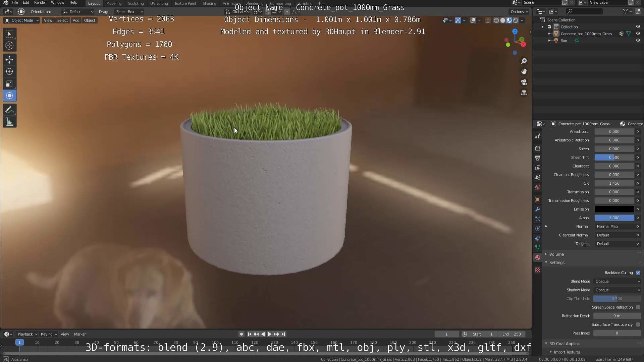644x362 pixels.
Task: Click the Emission color swatch
Action: (x=614, y=209)
